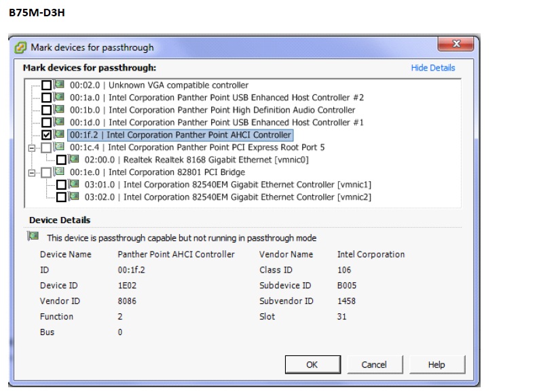Click the Slot value 31
The image size is (556, 392).
click(x=341, y=317)
